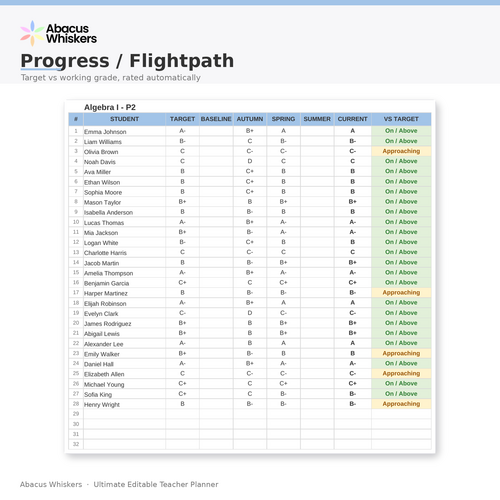Click student name Sofia King
Screen dimensions: 500x500
pyautogui.click(x=98, y=395)
